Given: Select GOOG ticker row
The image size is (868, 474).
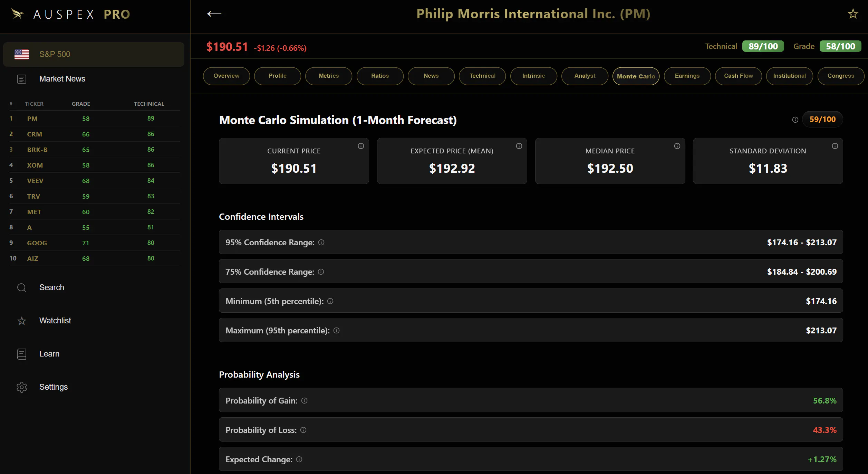Looking at the screenshot, I should coord(95,243).
